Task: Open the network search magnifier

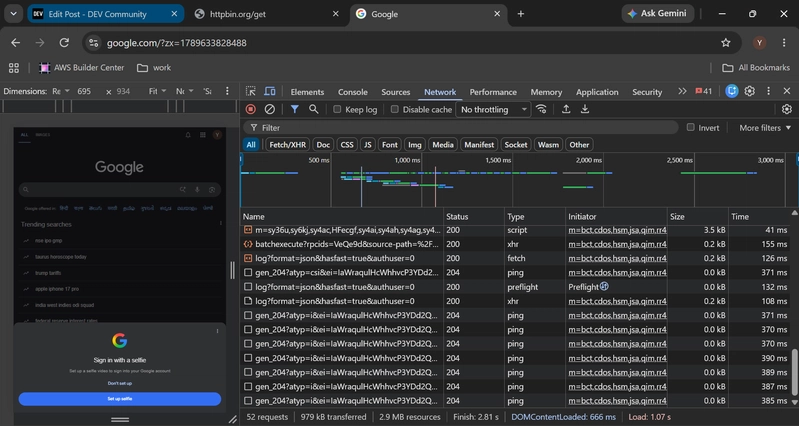Action: coord(314,109)
